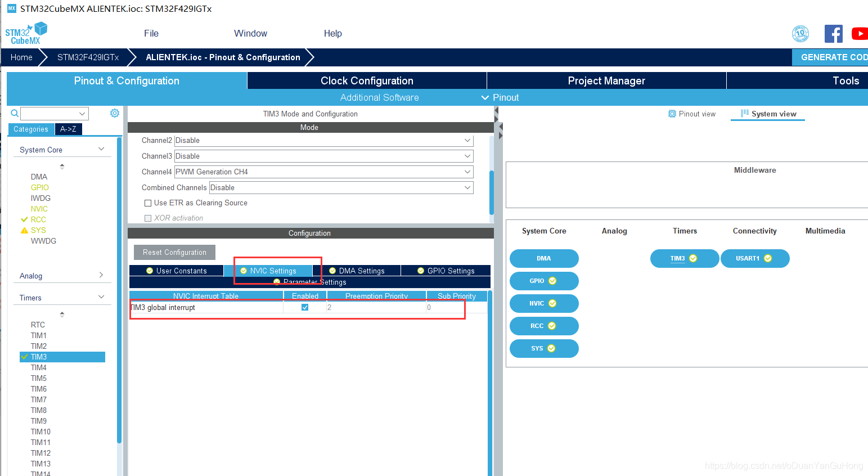Click the 10-year anniversary badge icon
Viewport: 868px width, 476px height.
(x=800, y=34)
